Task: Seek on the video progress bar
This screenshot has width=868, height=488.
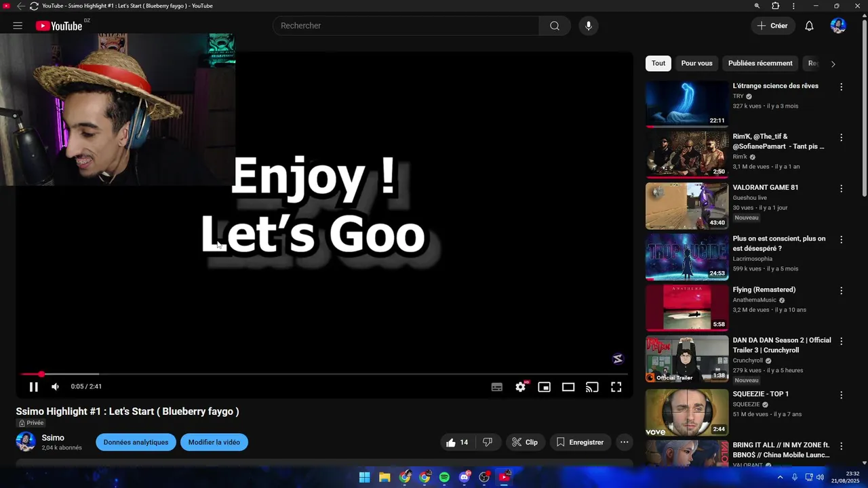Action: pyautogui.click(x=324, y=374)
